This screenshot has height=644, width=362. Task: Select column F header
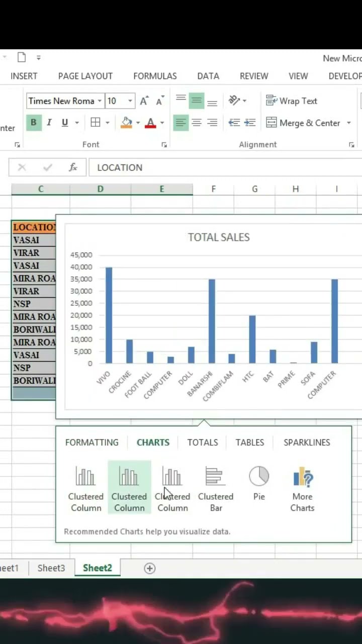click(213, 189)
